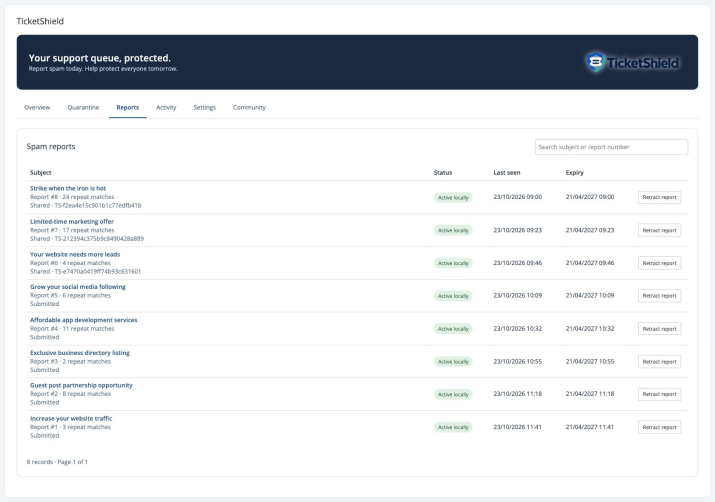
Task: Click the Subject column header
Action: (x=41, y=173)
